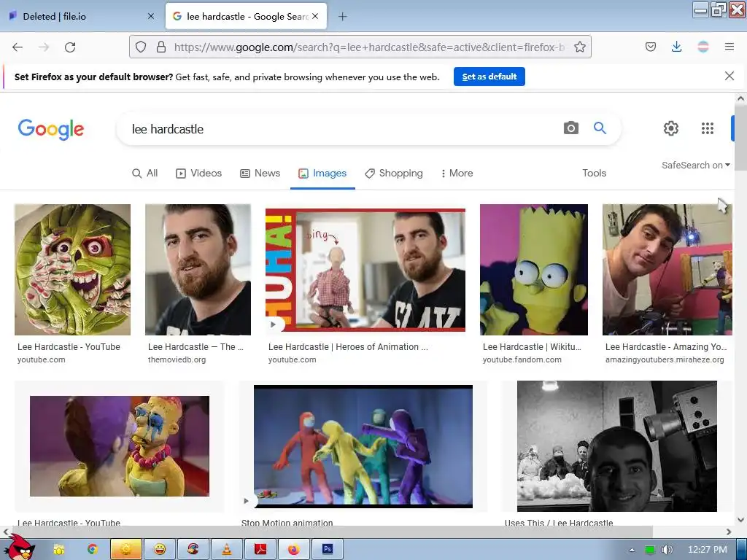Open VLC media player from taskbar
The width and height of the screenshot is (747, 560).
(227, 549)
